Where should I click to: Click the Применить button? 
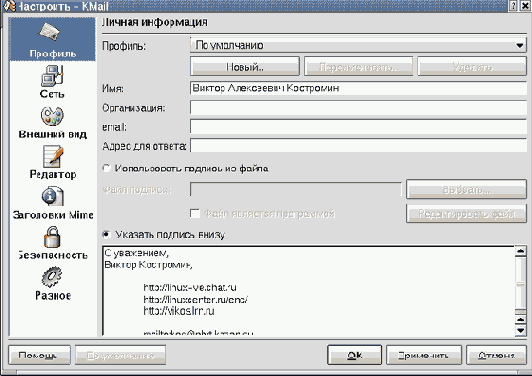coord(424,355)
